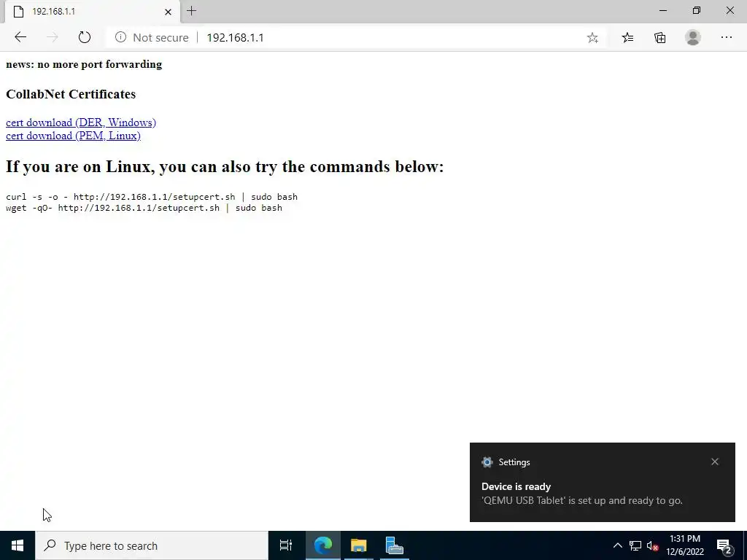Viewport: 747px width, 560px height.
Task: Dismiss the Settings notification with X
Action: 715,462
